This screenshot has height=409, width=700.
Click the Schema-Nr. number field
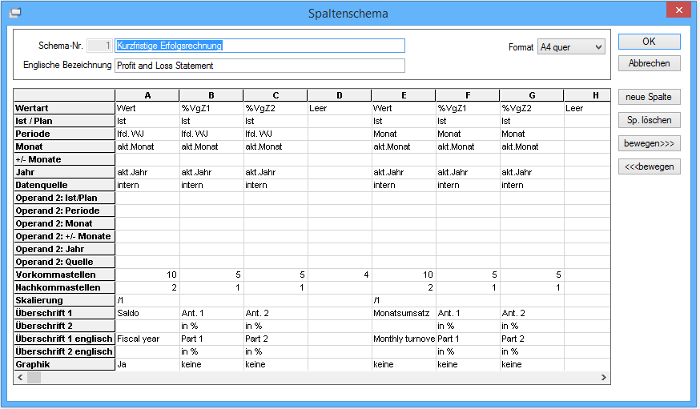point(99,46)
